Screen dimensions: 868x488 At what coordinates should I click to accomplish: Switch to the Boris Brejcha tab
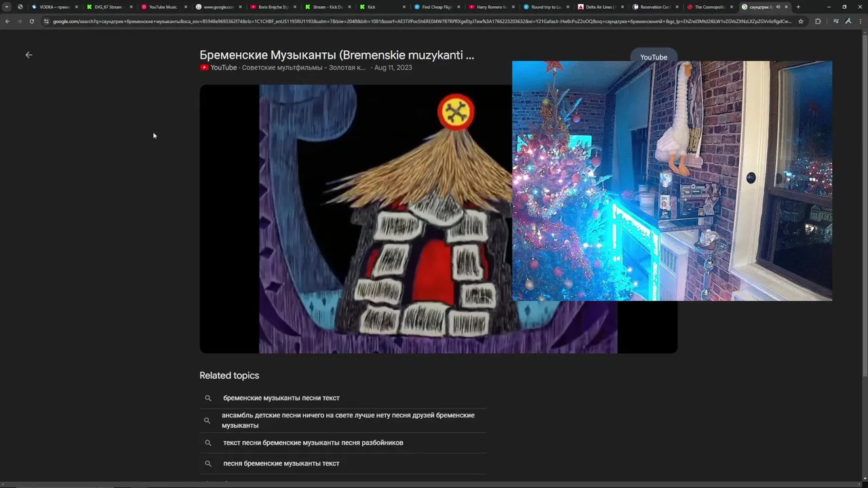tap(273, 7)
